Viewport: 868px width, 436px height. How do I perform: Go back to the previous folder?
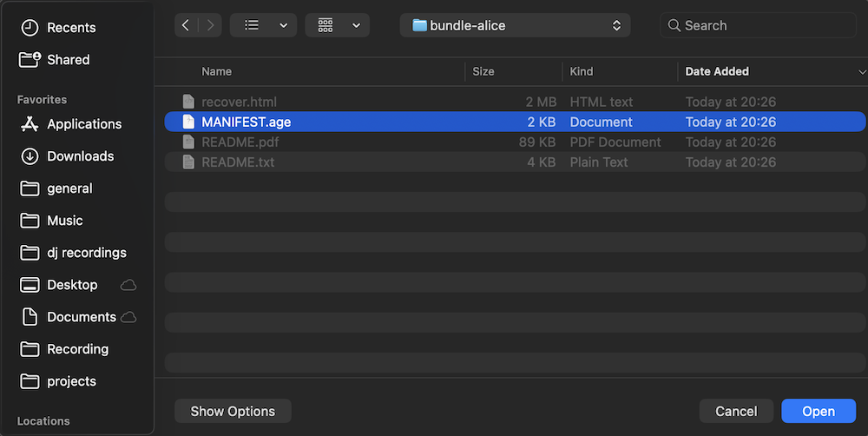[186, 25]
